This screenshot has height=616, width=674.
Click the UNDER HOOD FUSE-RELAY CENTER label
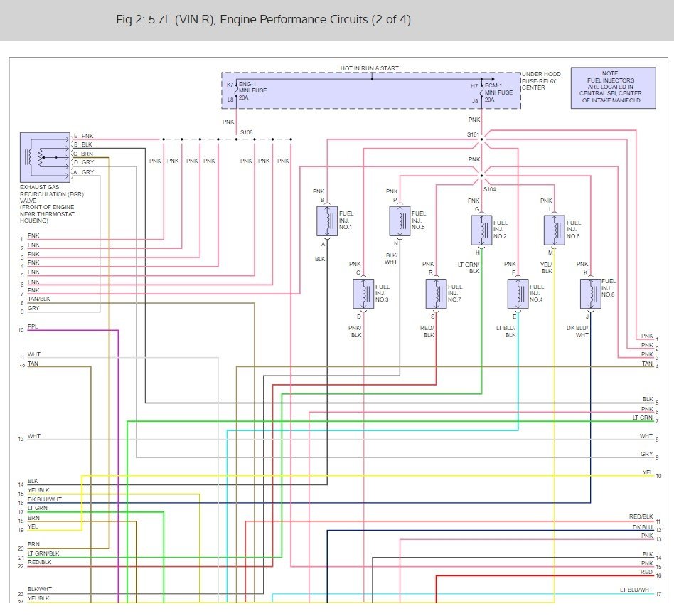(x=541, y=81)
